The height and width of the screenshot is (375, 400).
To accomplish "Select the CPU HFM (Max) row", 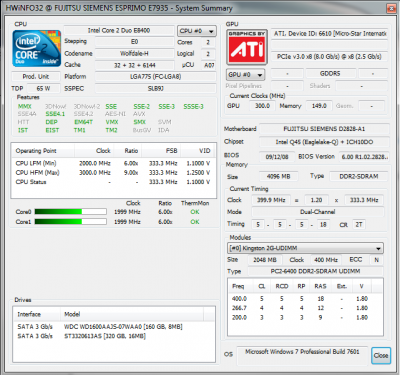I will [113, 172].
